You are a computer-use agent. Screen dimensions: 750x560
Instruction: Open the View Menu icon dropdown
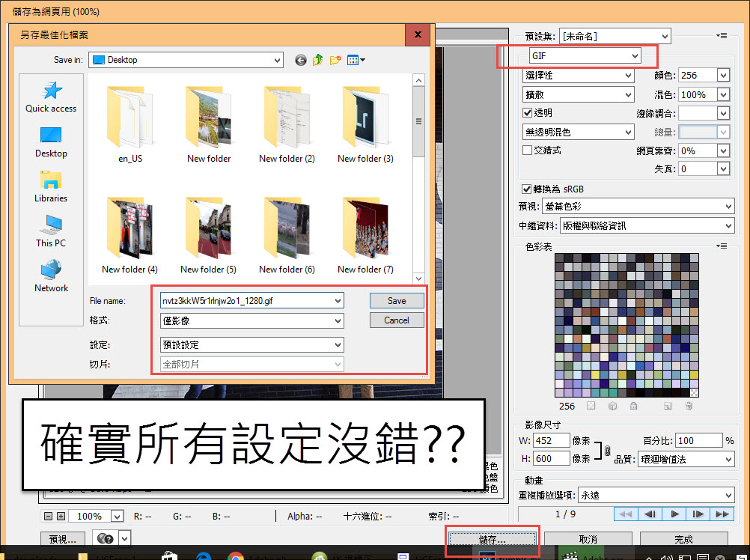tap(356, 60)
